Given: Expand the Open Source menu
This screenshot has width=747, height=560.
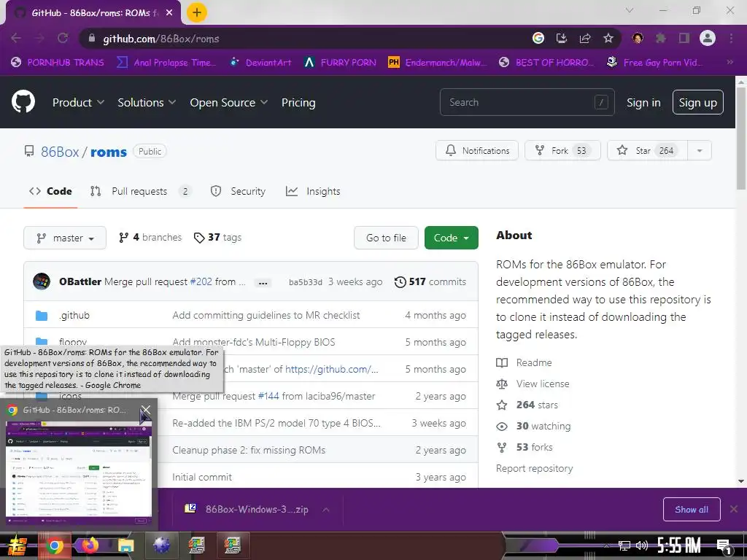Looking at the screenshot, I should 228,102.
